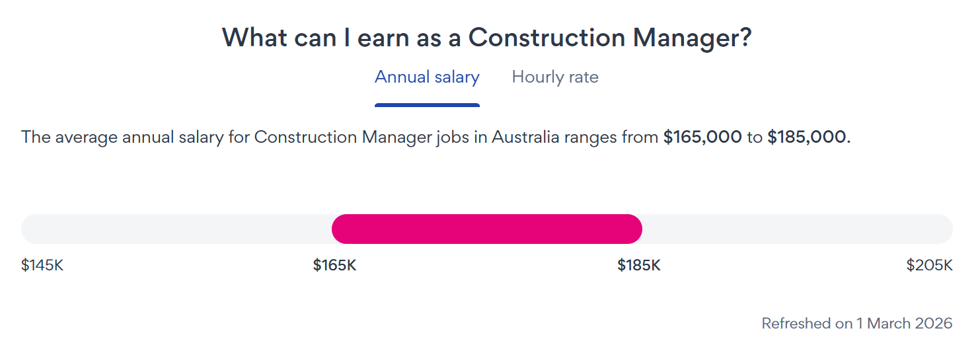Switch to the Hourly rate tab
The image size is (980, 351).
click(554, 77)
